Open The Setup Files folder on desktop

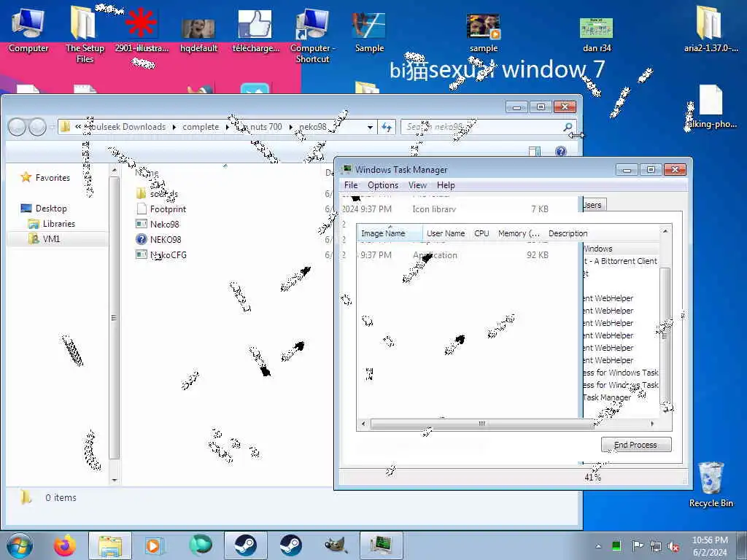[85, 34]
